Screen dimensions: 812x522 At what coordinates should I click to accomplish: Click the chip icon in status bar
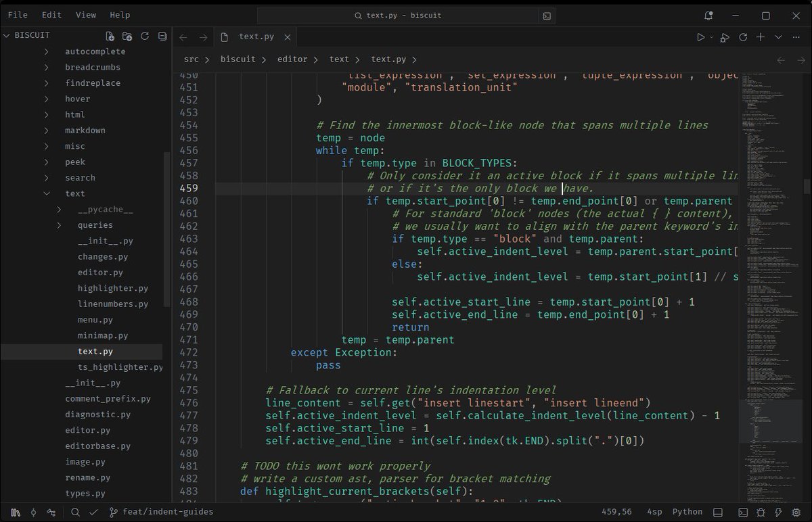pos(796,513)
